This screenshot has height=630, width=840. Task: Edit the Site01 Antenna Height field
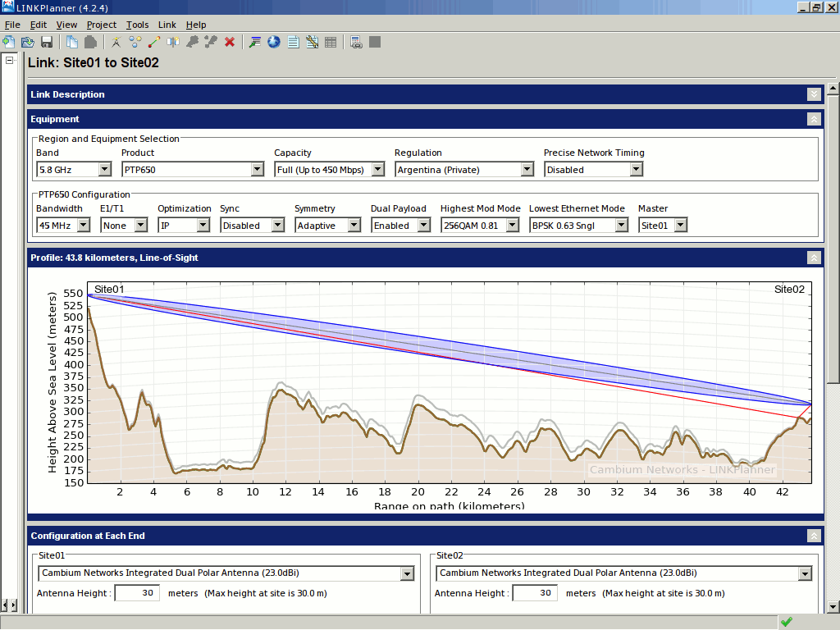point(137,593)
